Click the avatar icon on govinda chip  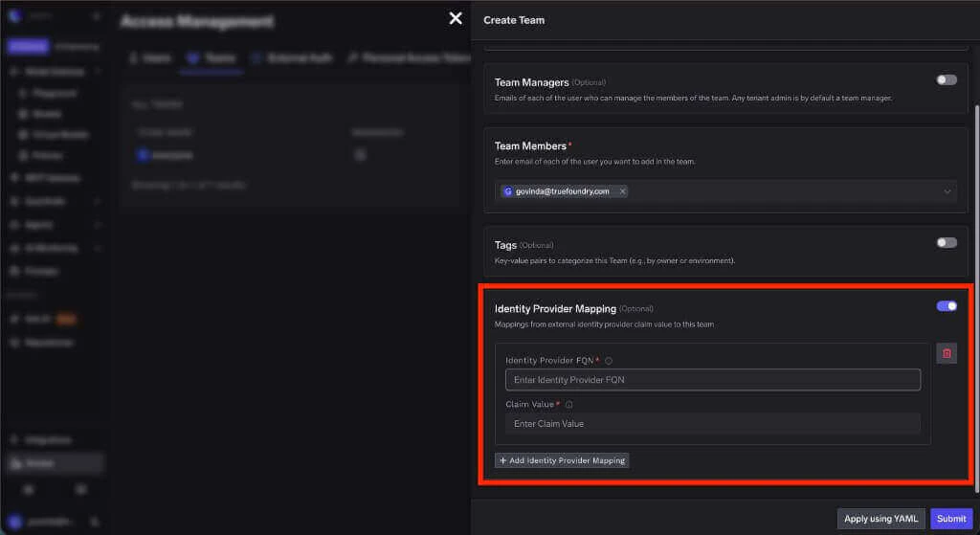tap(507, 191)
